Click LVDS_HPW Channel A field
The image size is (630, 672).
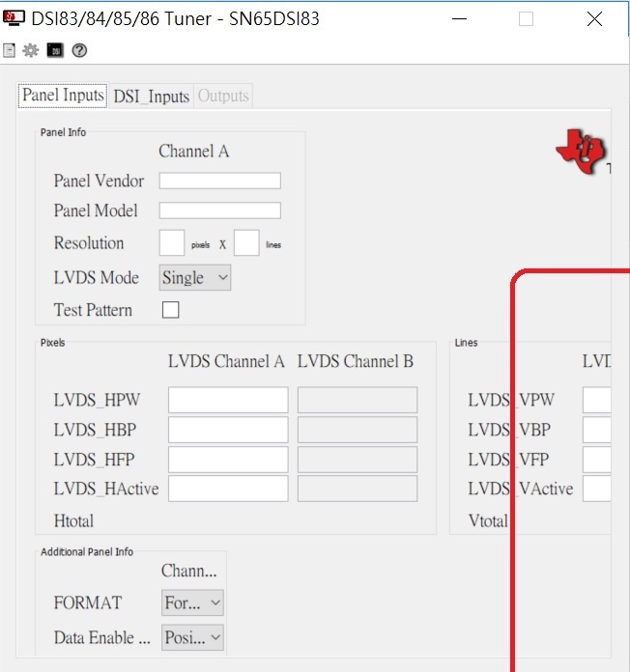pos(228,400)
